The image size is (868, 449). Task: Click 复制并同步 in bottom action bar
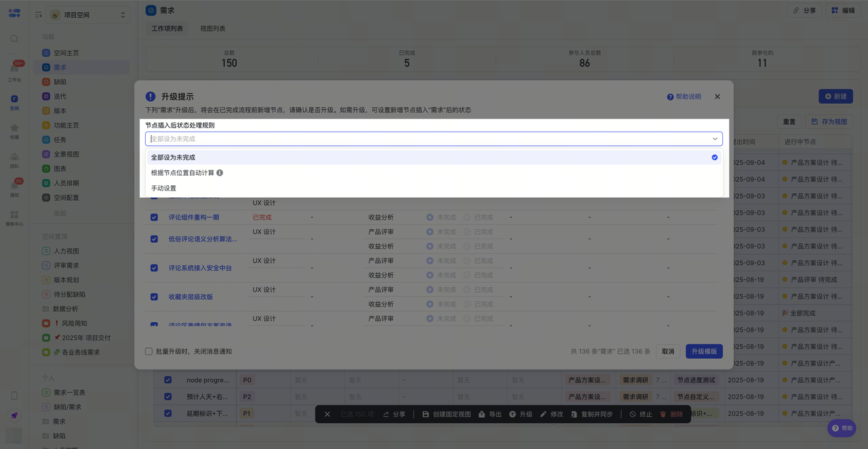[x=591, y=414]
